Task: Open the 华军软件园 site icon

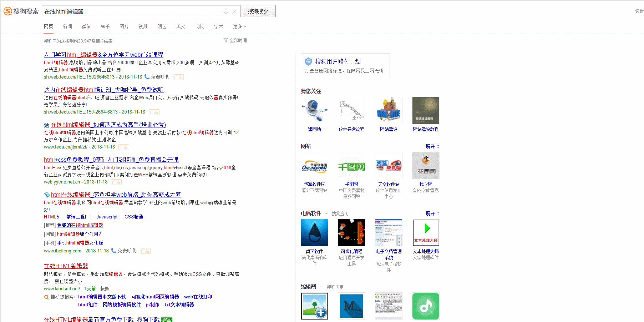Action: pyautogui.click(x=314, y=166)
